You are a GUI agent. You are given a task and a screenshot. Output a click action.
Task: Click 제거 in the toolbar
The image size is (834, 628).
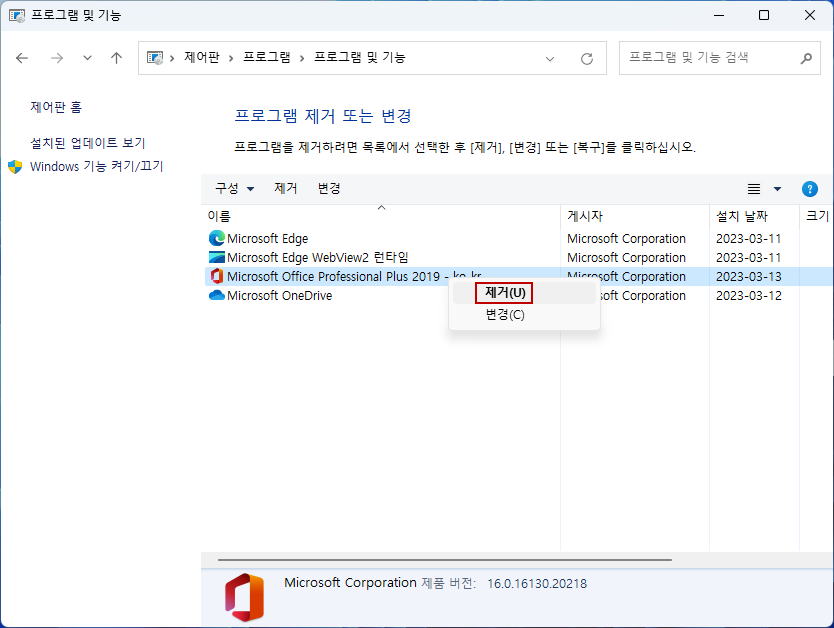point(286,188)
